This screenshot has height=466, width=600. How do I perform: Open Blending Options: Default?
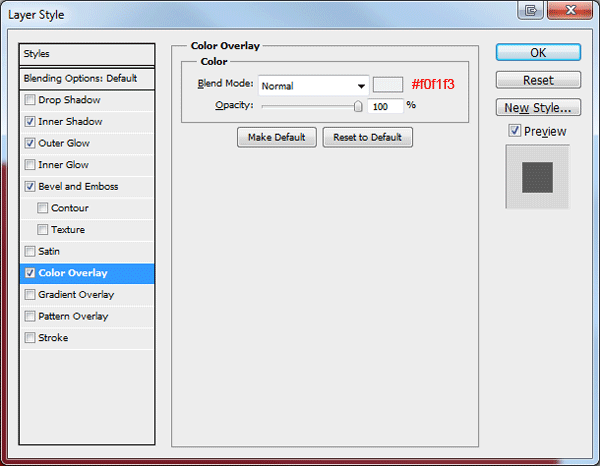(87, 78)
